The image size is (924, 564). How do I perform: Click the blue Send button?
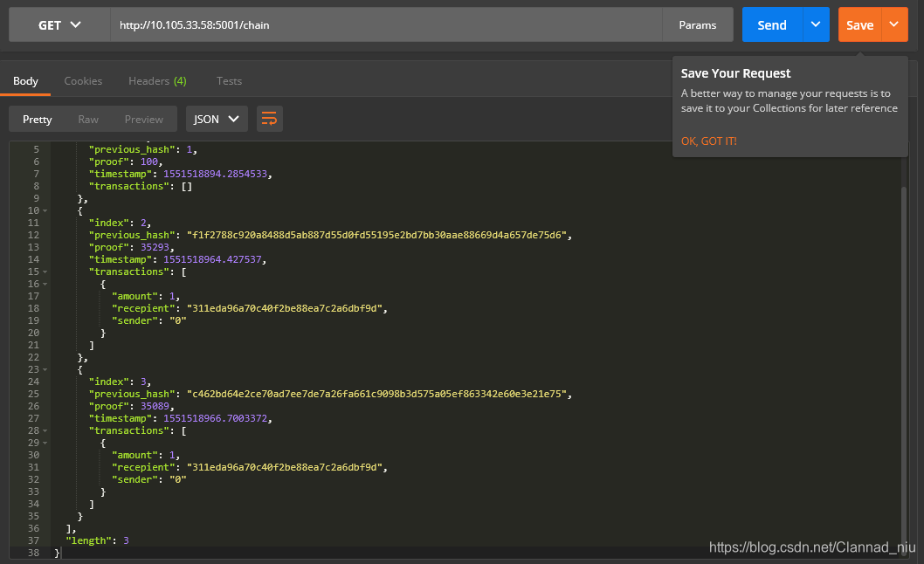(772, 24)
